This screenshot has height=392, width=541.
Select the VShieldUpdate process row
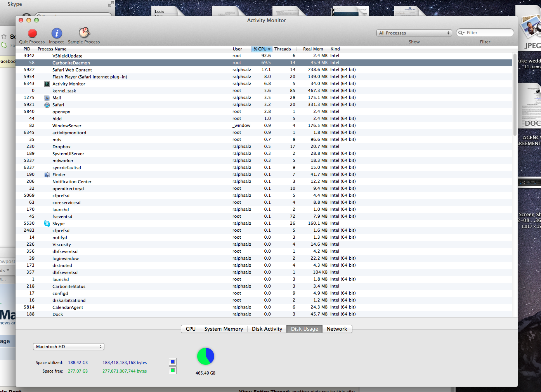[264, 56]
